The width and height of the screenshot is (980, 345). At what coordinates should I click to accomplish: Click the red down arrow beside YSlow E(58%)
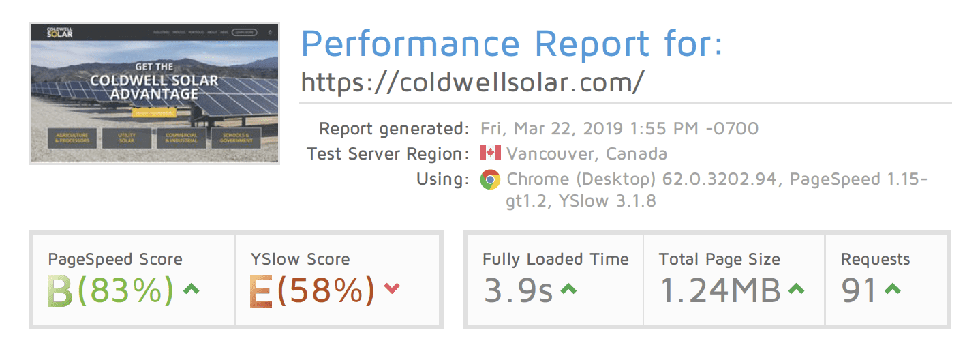(x=392, y=289)
